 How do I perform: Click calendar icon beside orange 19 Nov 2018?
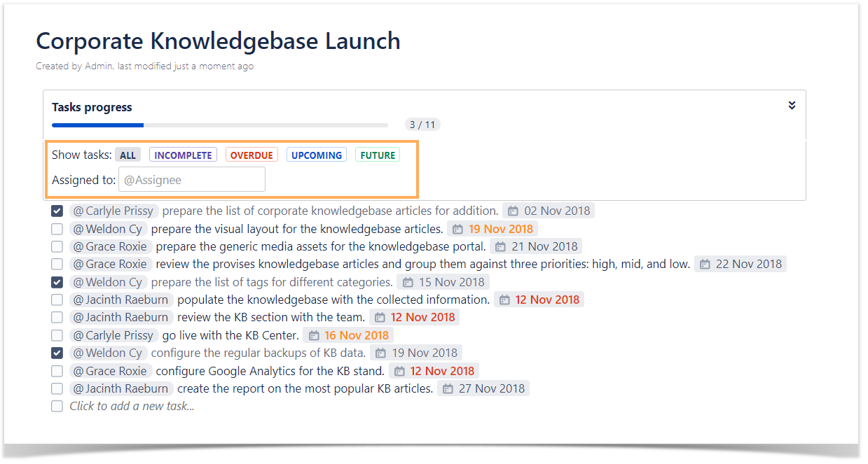[457, 229]
